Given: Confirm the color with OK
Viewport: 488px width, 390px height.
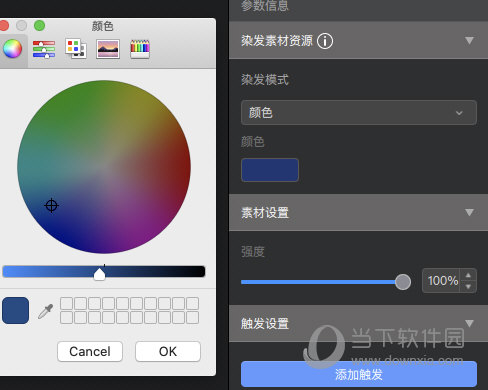Looking at the screenshot, I should (168, 351).
